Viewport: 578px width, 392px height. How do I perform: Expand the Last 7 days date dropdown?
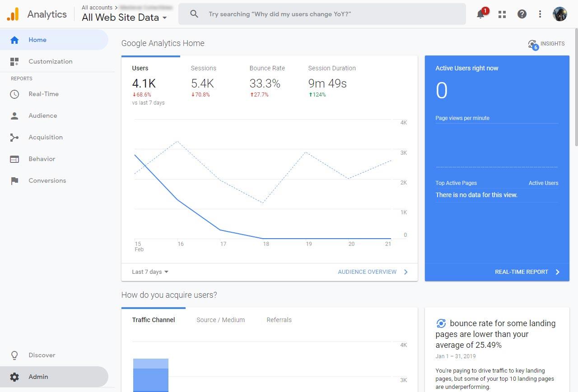[x=150, y=272]
